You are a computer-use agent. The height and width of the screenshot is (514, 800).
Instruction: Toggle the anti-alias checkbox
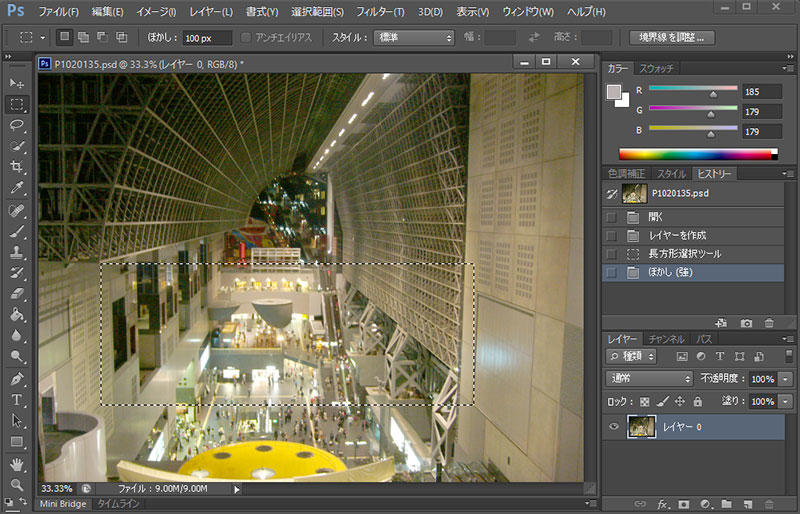246,37
